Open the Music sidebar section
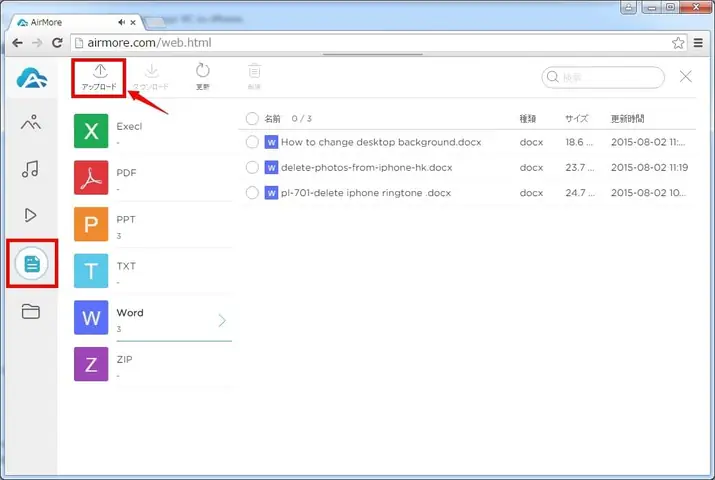The width and height of the screenshot is (715, 480). pos(31,169)
